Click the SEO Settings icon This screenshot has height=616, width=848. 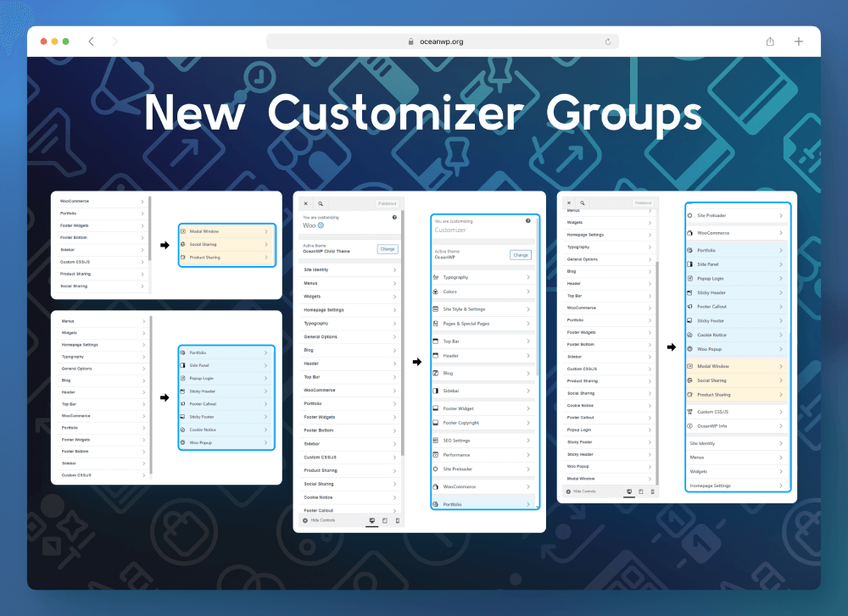click(436, 441)
